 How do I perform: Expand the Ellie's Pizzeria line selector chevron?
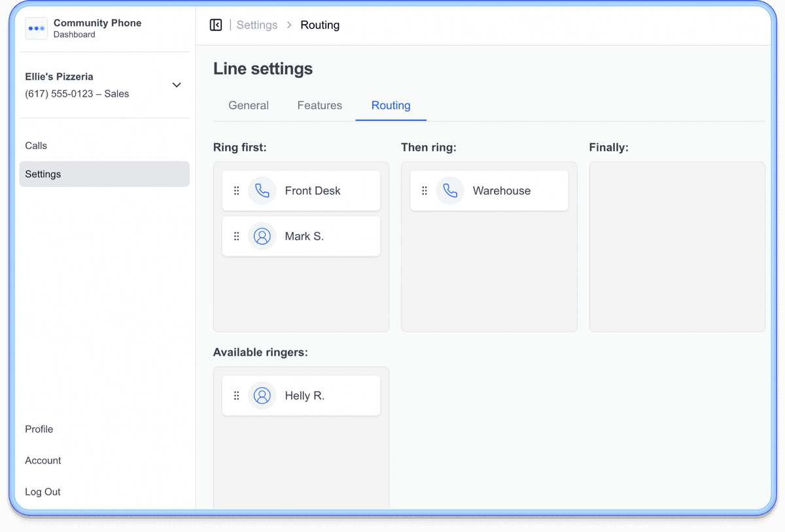[177, 85]
